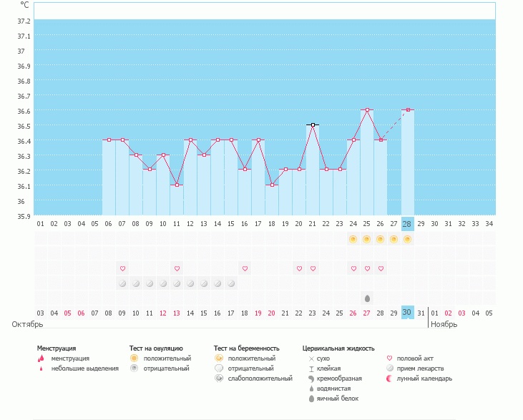This screenshot has width=523, height=420.
Task: Click the heart icon on cycle day 07
Action: (122, 268)
